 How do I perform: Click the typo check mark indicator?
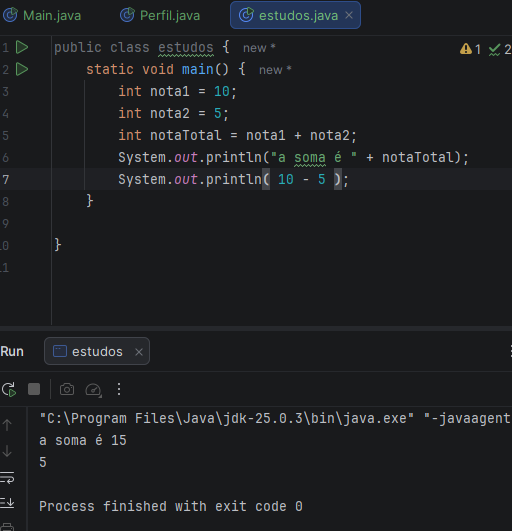pos(500,49)
